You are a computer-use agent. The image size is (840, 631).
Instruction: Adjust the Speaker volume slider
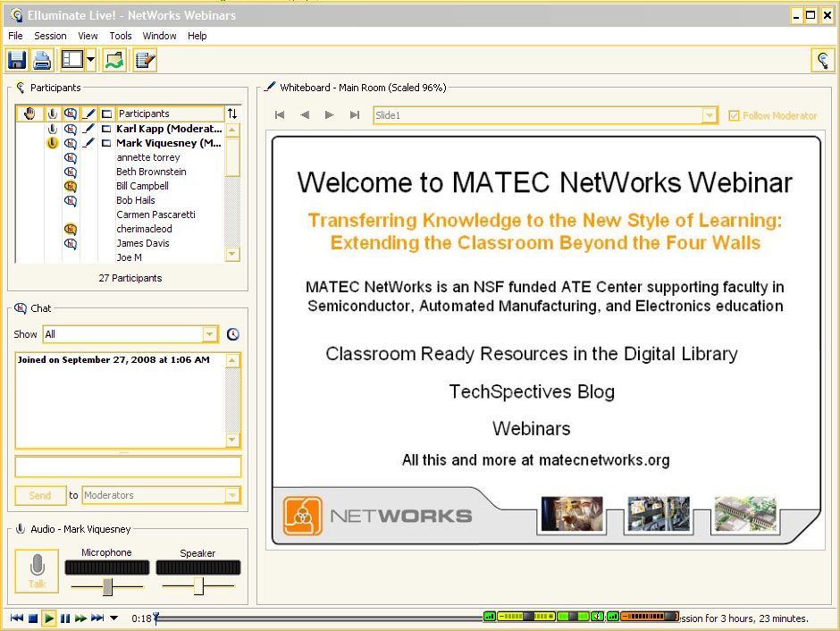(198, 586)
